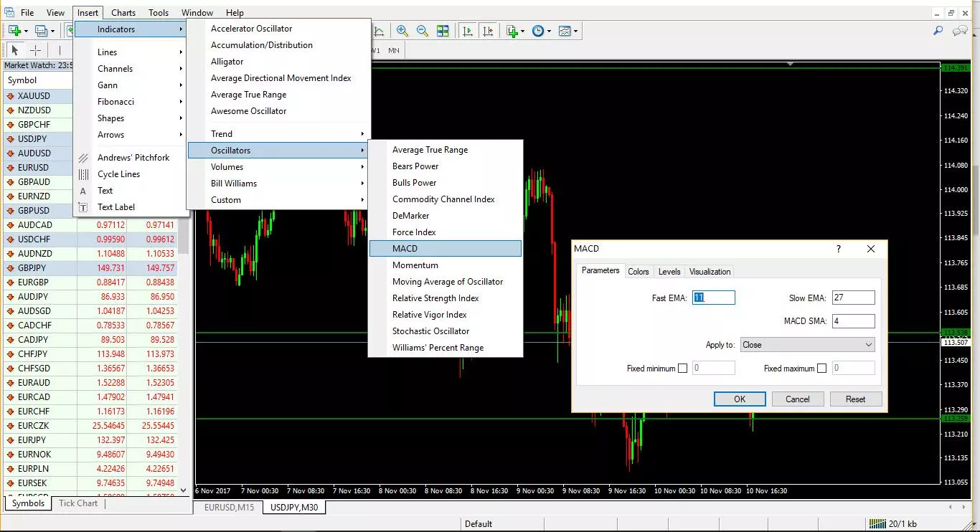980x532 pixels.
Task: Expand the Trend submenu
Action: (278, 134)
